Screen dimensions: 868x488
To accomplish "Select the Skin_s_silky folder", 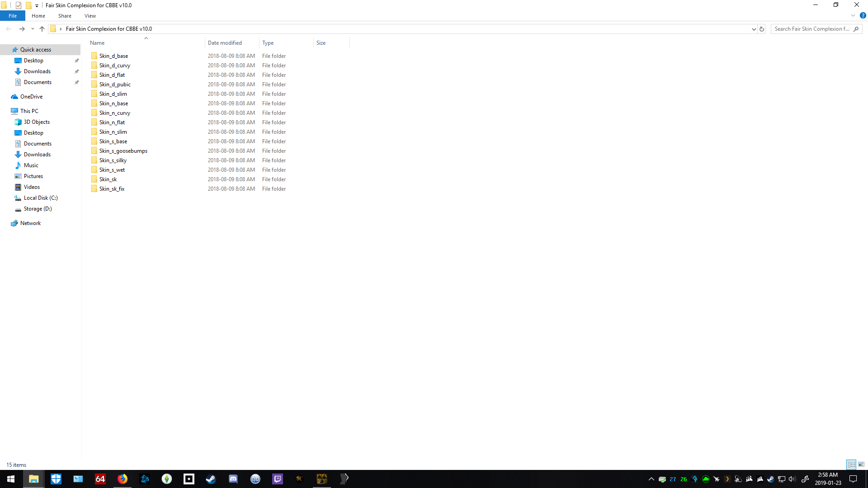I will [x=113, y=160].
